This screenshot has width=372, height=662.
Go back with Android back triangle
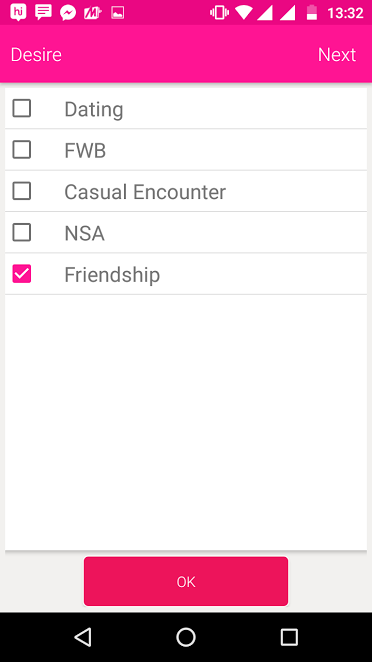pos(83,637)
